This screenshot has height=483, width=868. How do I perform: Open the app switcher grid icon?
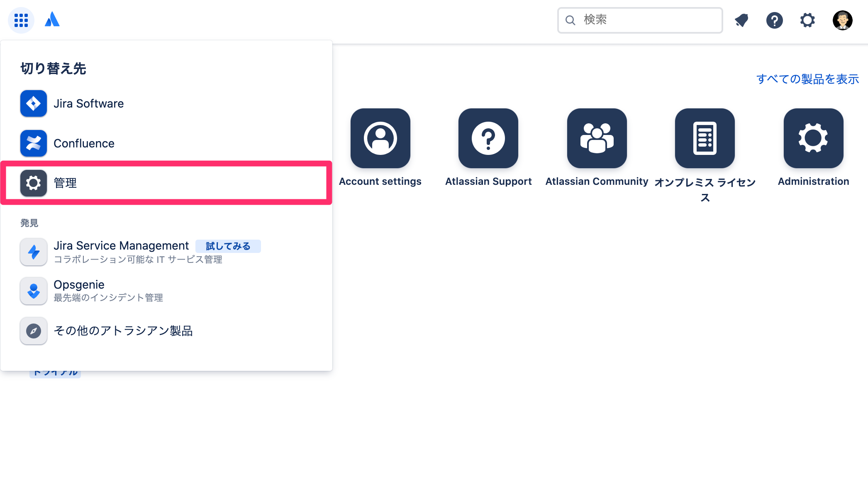click(x=21, y=20)
